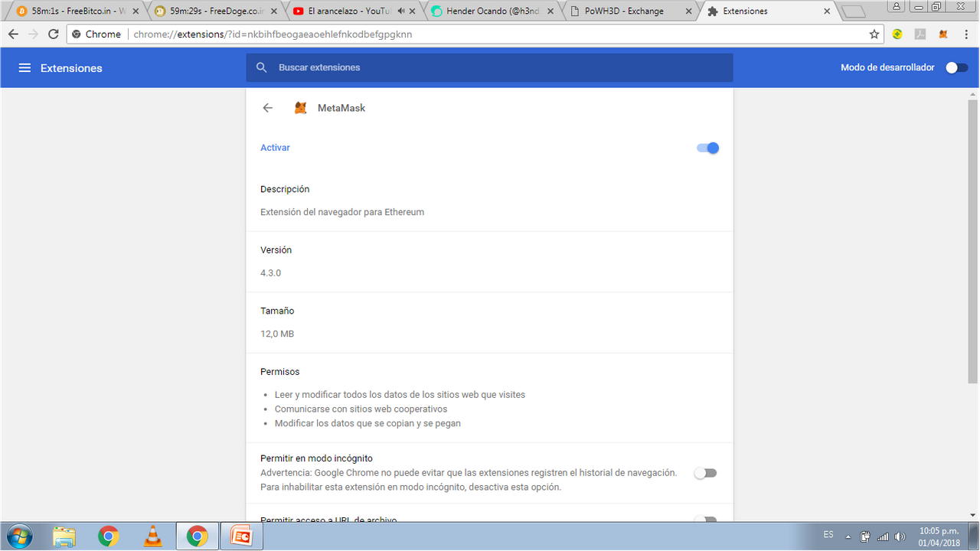This screenshot has width=980, height=551.
Task: Mute the YouTube tab via speaker icon
Action: pos(401,11)
